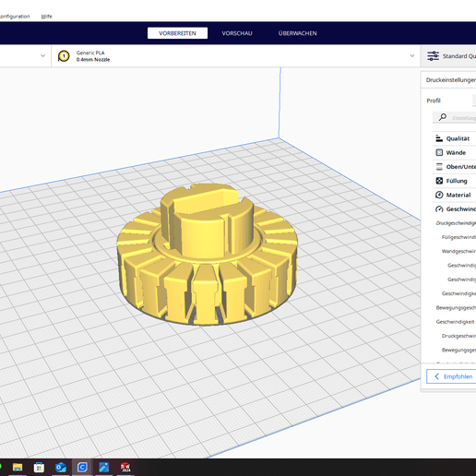The image size is (476, 476).
Task: Switch to the VORBEREITEN tab
Action: point(177,33)
